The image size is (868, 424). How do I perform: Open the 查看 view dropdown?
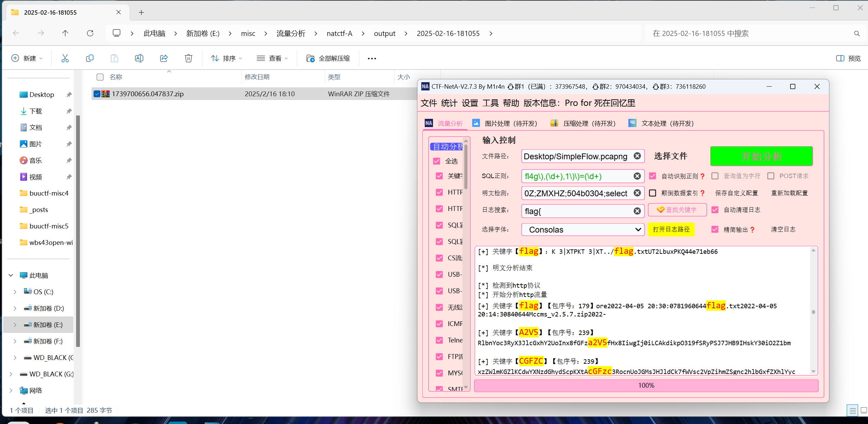coord(272,58)
